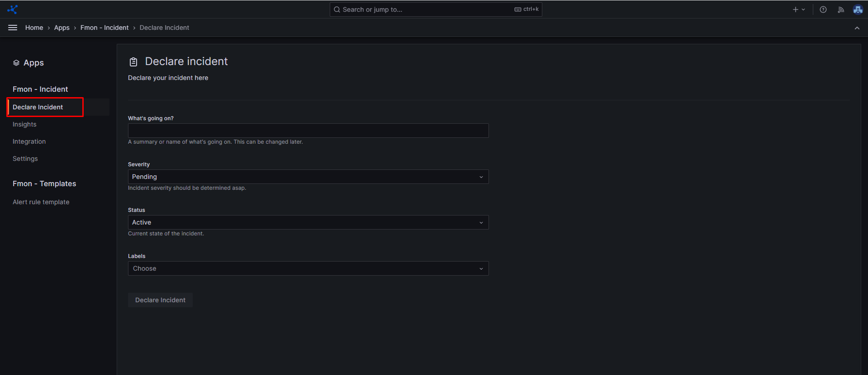Navigate to Home in breadcrumb
Screen dimensions: 868x375
click(34, 28)
